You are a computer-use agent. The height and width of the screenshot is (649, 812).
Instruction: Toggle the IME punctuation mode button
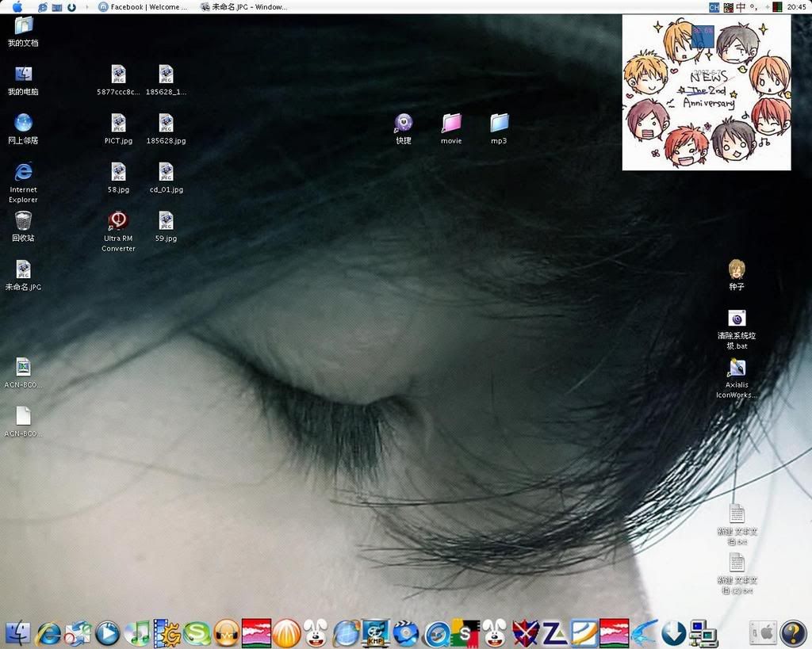[x=754, y=7]
